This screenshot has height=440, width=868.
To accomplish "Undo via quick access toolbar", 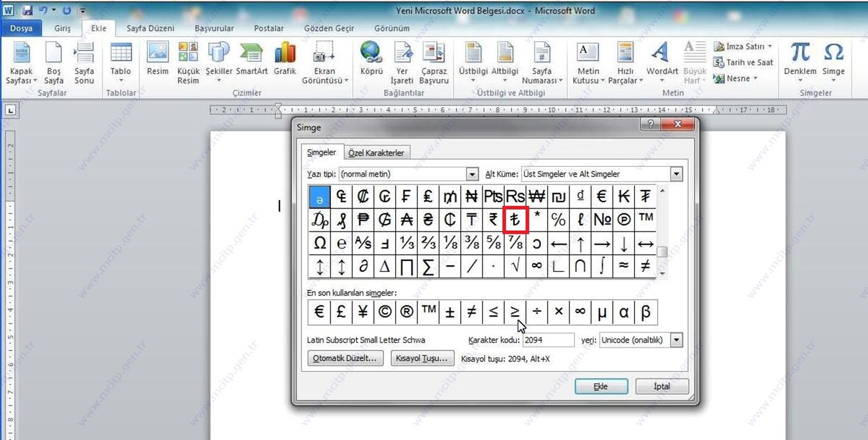I will click(43, 10).
